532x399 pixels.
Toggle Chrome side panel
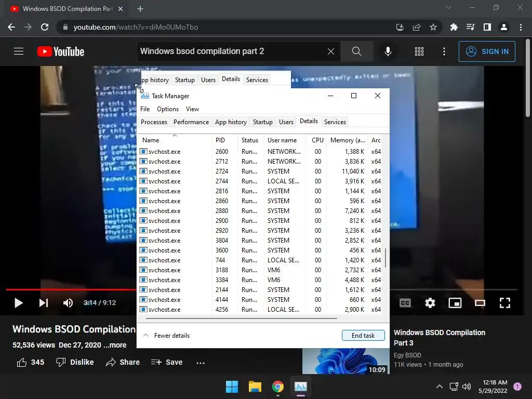[487, 27]
